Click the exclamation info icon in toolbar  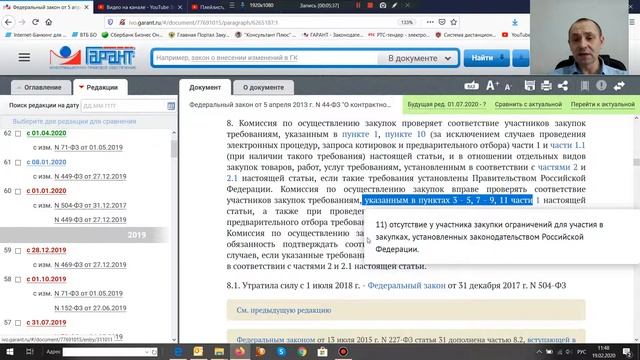pos(601,86)
